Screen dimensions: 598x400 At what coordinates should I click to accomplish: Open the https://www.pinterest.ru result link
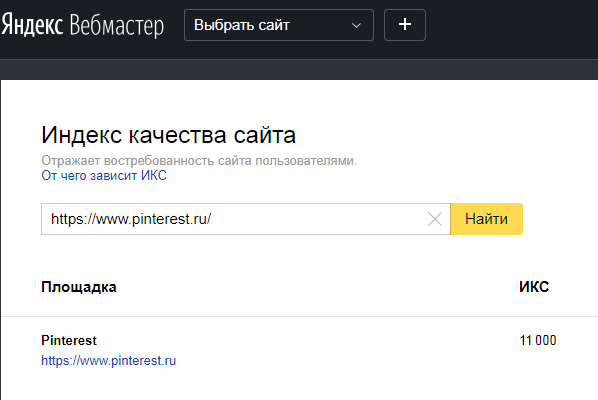[x=109, y=360]
